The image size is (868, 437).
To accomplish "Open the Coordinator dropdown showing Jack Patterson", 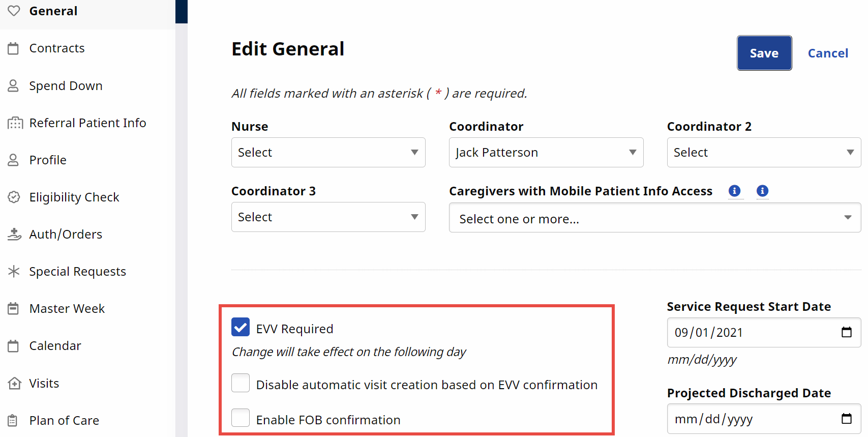I will pyautogui.click(x=546, y=152).
